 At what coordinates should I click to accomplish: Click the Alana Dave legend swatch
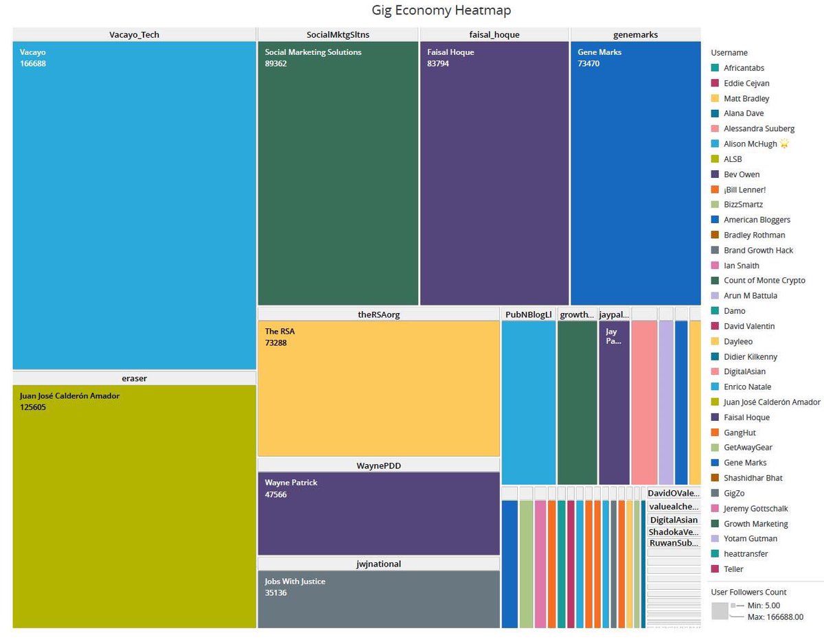coord(715,113)
